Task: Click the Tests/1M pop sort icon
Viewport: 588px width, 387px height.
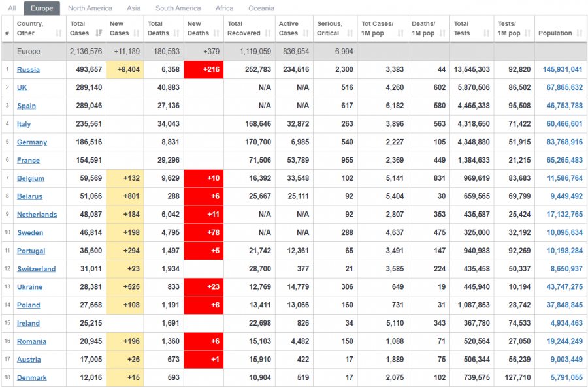Action: click(527, 33)
